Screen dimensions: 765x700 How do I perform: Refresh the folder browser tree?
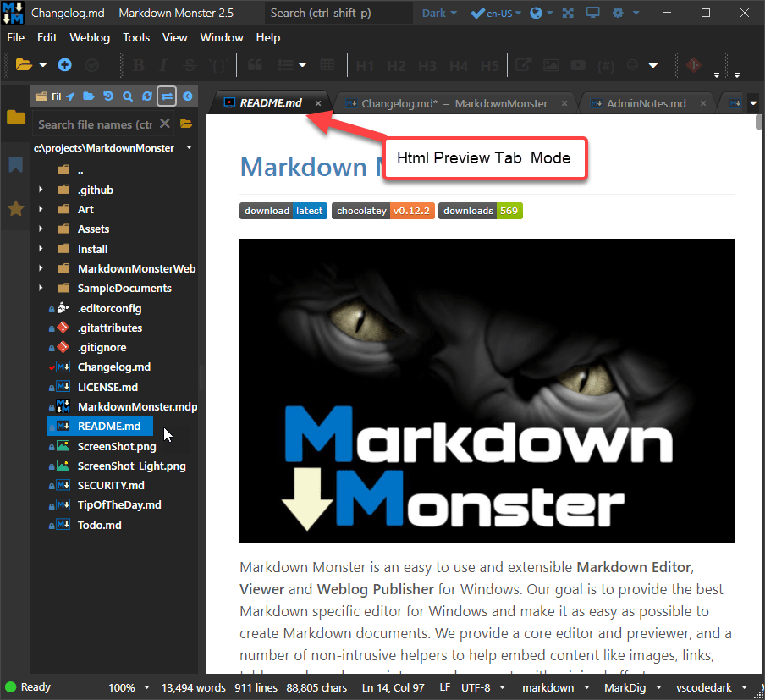pos(147,96)
